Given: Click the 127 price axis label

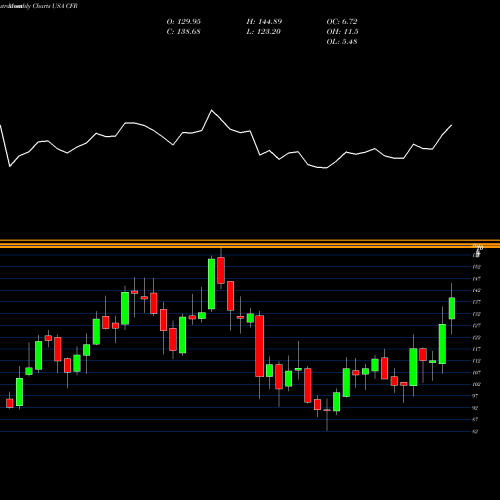Looking at the screenshot, I should point(476,326).
